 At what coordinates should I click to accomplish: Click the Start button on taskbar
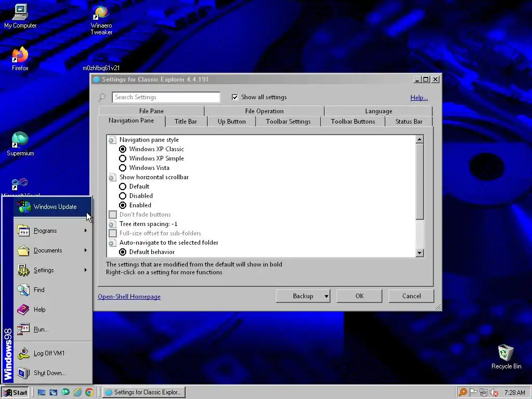point(15,393)
